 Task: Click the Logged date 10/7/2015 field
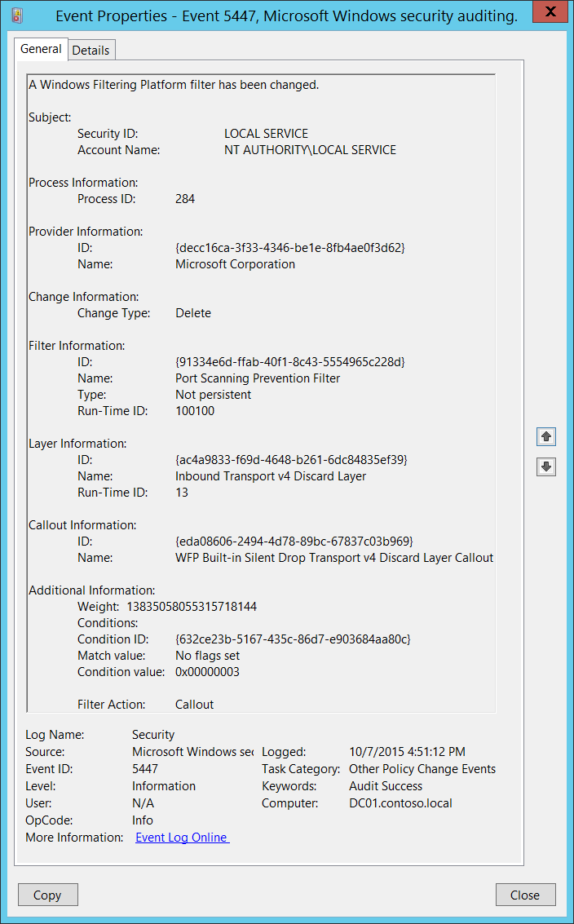click(407, 752)
